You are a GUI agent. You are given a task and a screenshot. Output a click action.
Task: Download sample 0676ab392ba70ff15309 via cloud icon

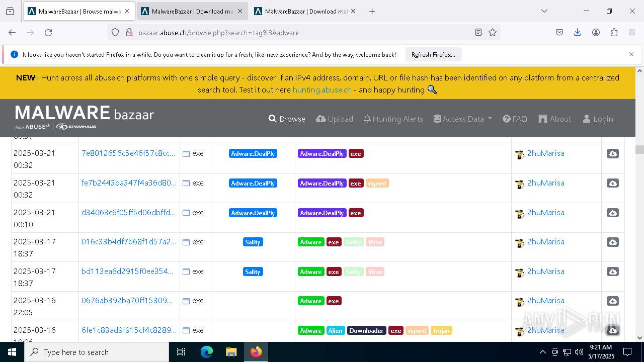613,301
